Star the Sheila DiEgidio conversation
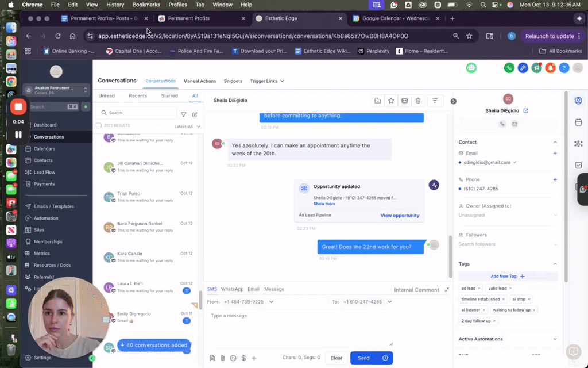This screenshot has height=368, width=588. (x=391, y=101)
